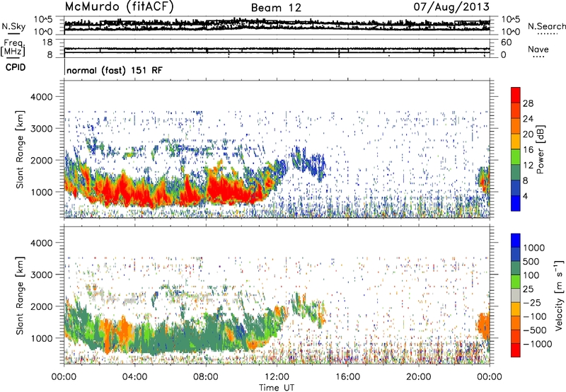The image size is (566, 392).
Task: Pick the dark green velocity band 100 to 500
Action: 516,268
